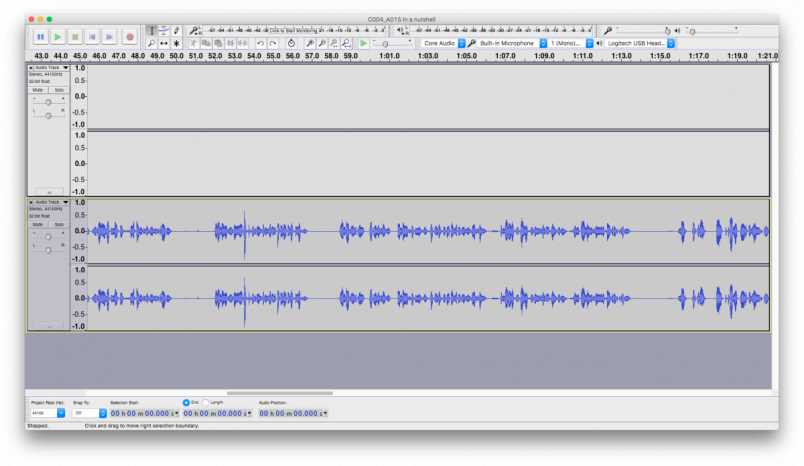The image size is (804, 466).
Task: Mute the first audio track
Action: 38,90
